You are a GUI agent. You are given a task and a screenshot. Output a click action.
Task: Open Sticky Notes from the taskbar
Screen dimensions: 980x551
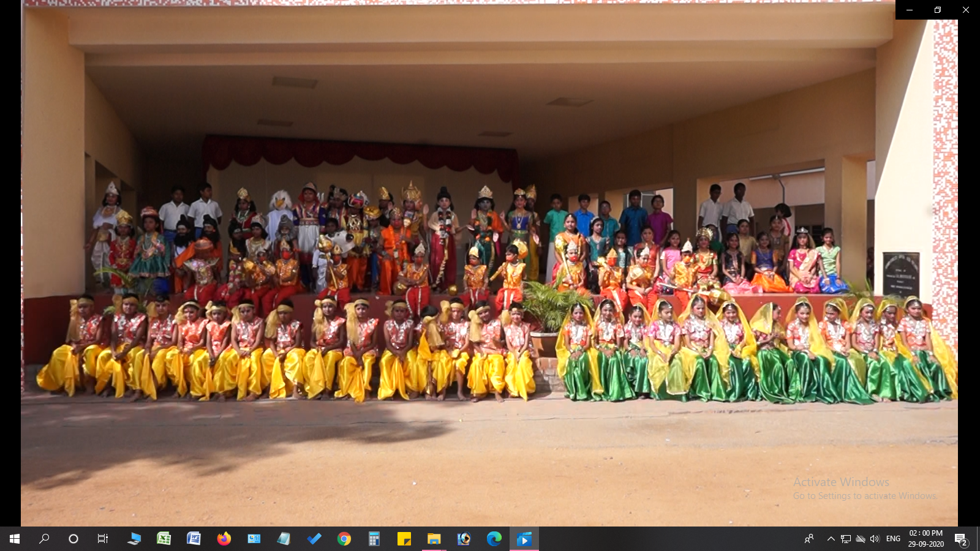pos(404,539)
